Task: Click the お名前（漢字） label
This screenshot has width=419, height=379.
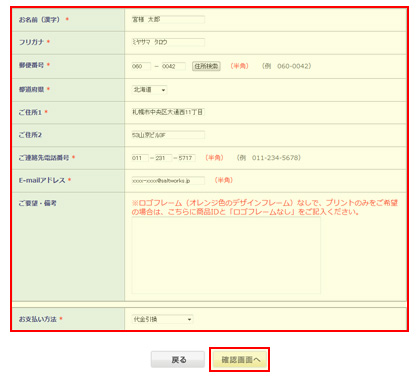Action: click(x=40, y=20)
